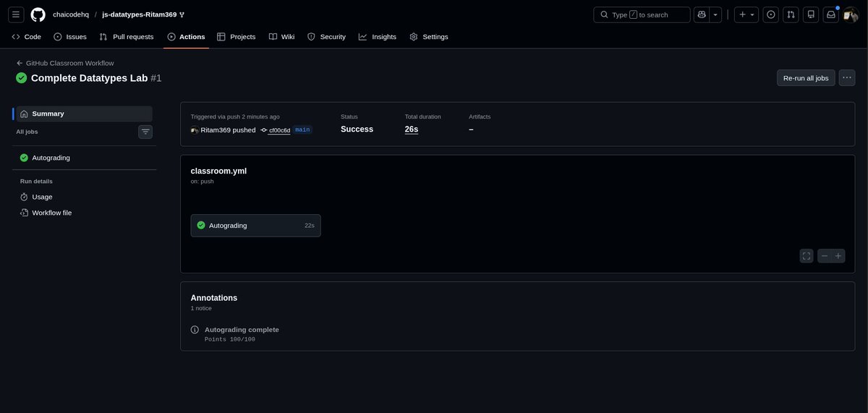868x413 pixels.
Task: Open the Copilot chat icon
Action: click(701, 14)
